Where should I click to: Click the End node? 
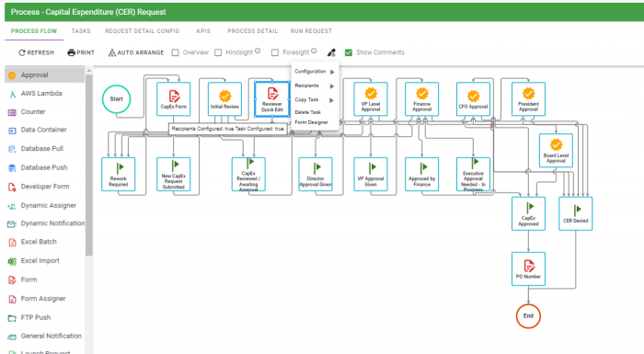coord(528,315)
